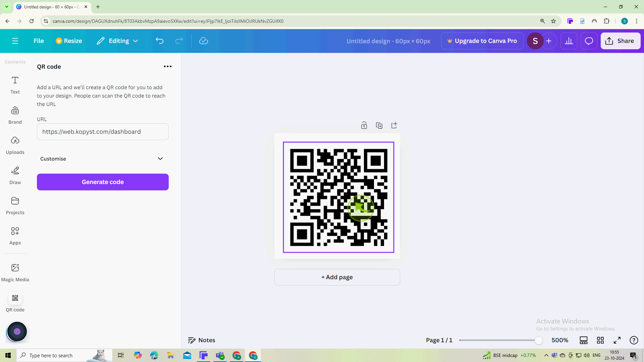The width and height of the screenshot is (644, 362).
Task: Show hidden system tray icons
Action: click(x=546, y=355)
